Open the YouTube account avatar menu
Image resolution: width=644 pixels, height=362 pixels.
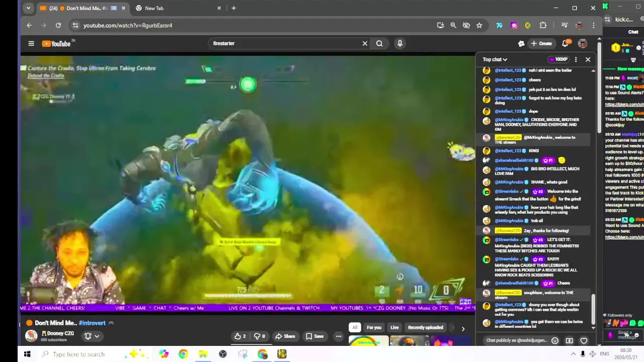tap(583, 44)
